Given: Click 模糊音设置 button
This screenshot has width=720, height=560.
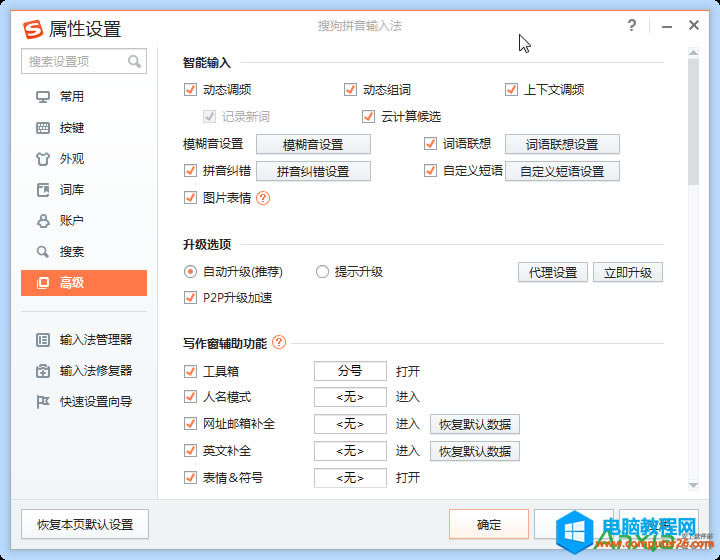Looking at the screenshot, I should coord(313,145).
